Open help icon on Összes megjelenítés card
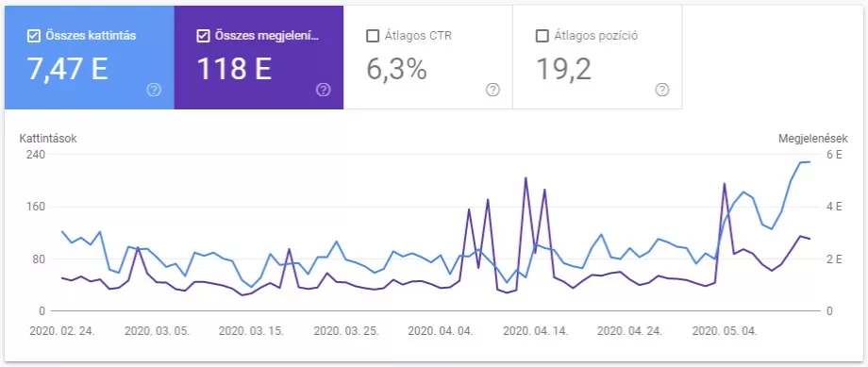868x367 pixels. (324, 90)
